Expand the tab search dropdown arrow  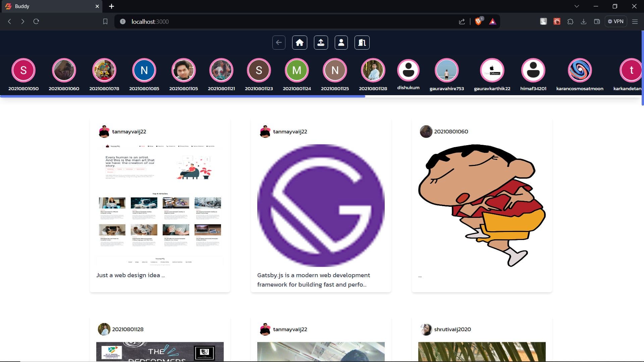coord(577,6)
